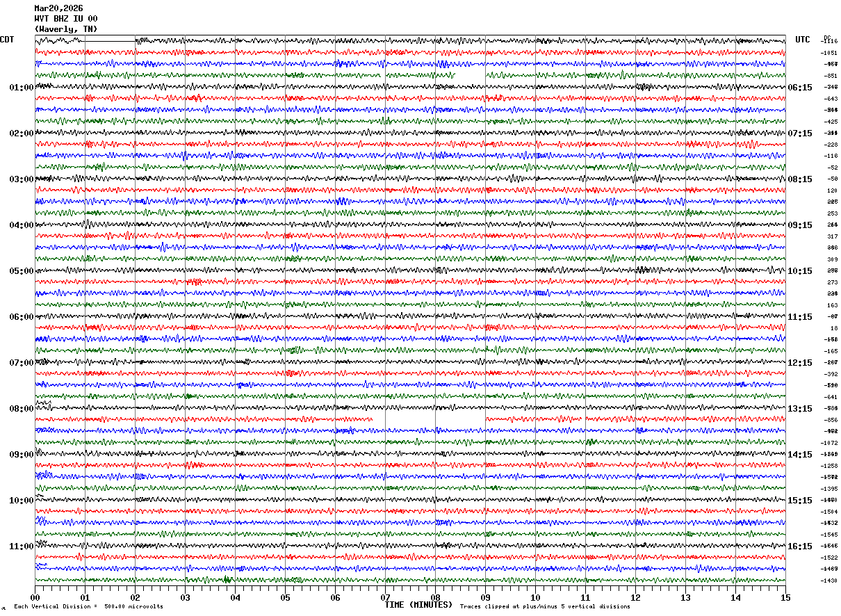Click the 07:15 UTC time label

[800, 133]
